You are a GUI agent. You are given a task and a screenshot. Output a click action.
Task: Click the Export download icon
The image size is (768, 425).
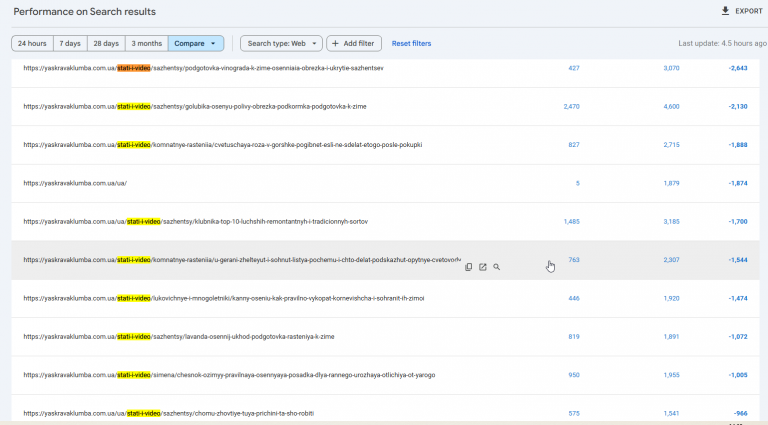click(x=725, y=11)
